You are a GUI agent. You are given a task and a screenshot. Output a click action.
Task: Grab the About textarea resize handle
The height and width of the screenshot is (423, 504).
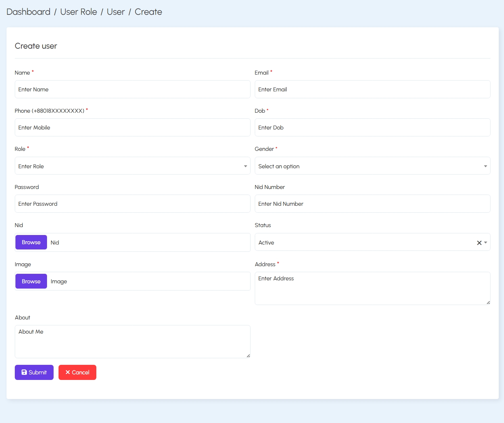[x=248, y=356]
